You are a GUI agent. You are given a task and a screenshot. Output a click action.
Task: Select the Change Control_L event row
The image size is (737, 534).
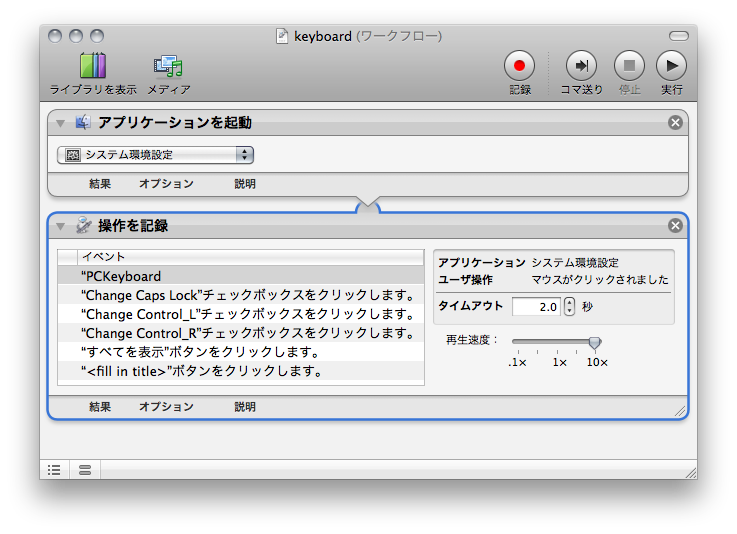241,314
